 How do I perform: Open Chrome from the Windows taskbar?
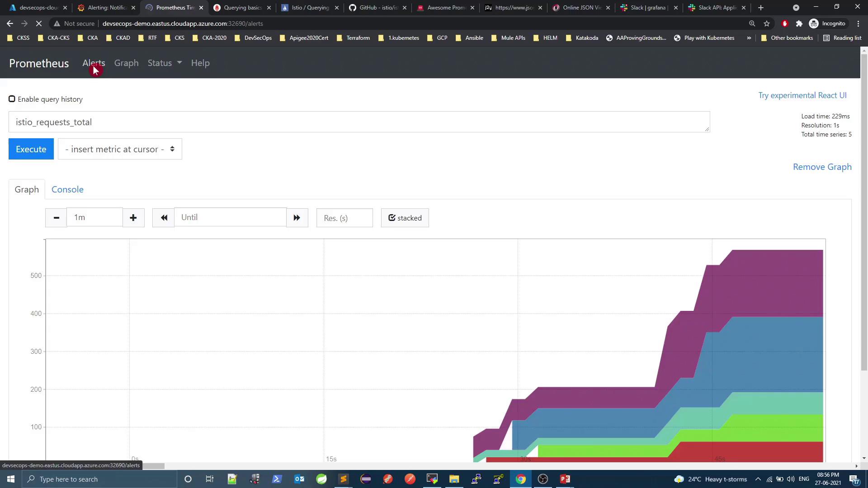(521, 479)
